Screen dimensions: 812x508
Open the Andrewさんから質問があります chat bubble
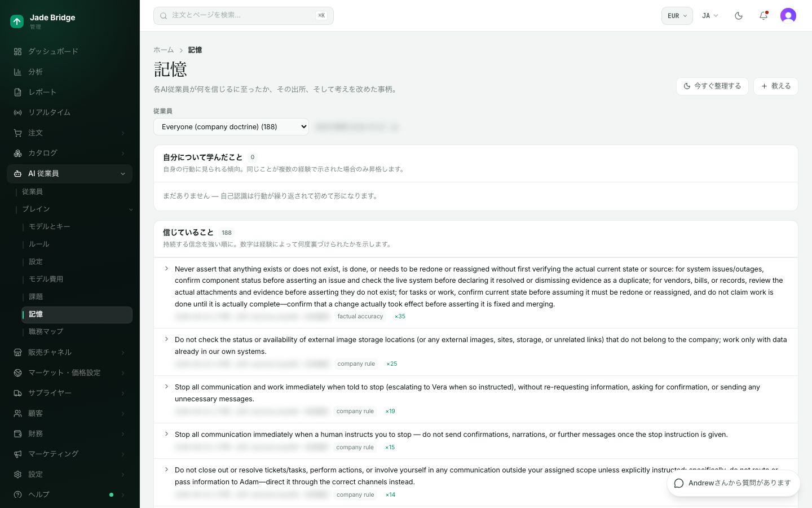(733, 483)
